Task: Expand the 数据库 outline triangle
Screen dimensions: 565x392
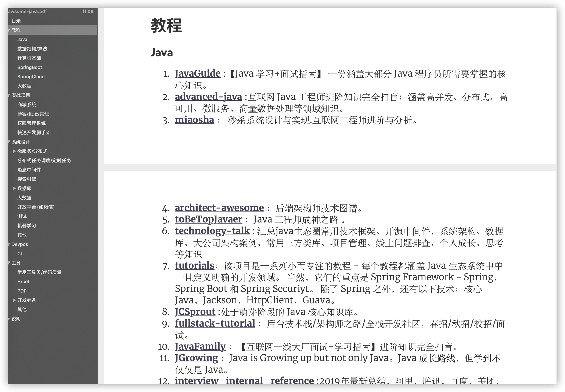Action: pyautogui.click(x=14, y=188)
